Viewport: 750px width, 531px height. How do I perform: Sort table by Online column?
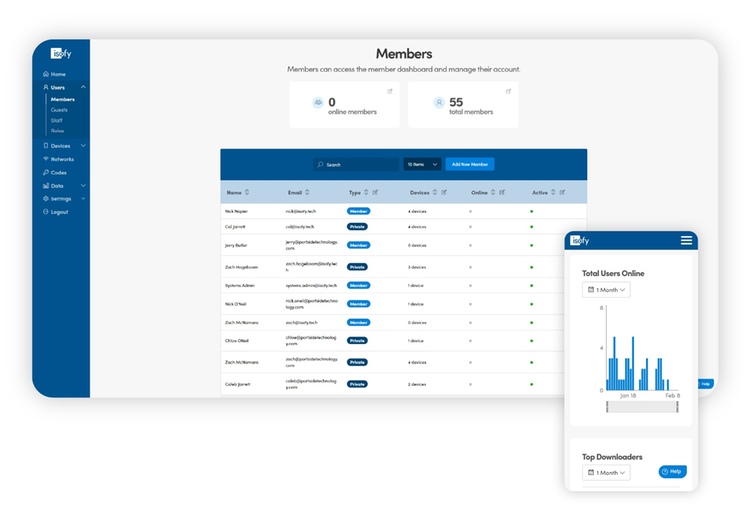click(x=493, y=192)
